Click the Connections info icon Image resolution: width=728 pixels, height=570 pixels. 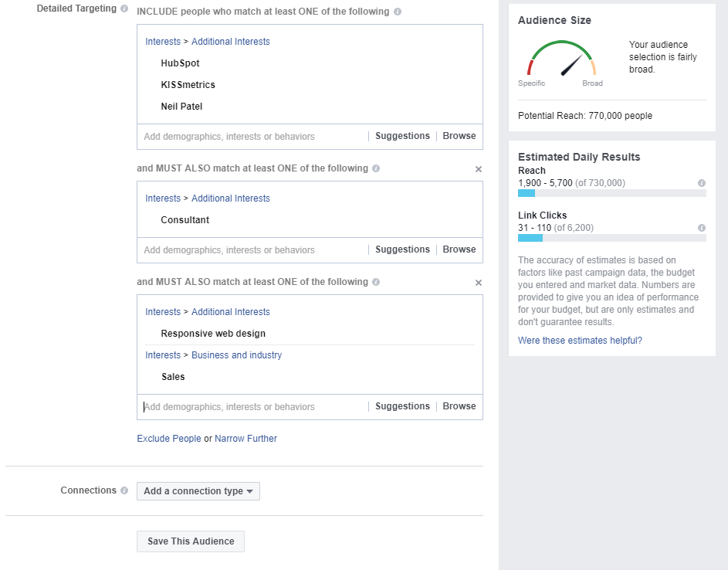(124, 490)
